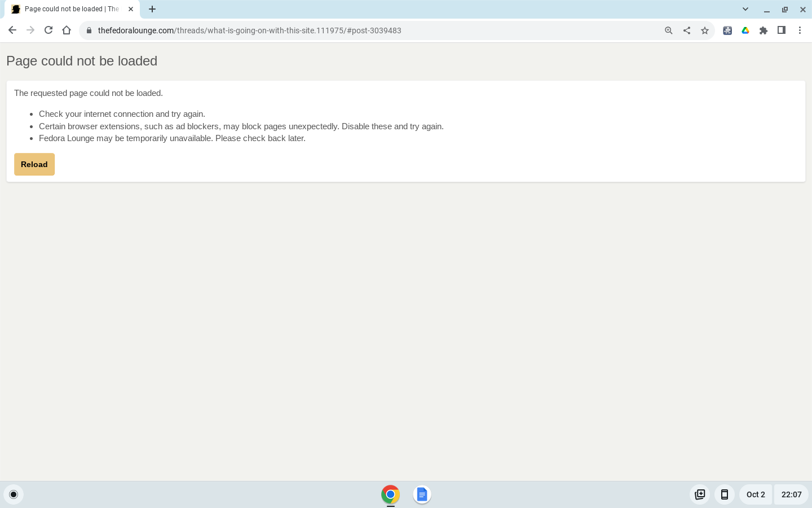Click the 'Fedora Lounge may be temporarily unavailable' line

coord(172,138)
